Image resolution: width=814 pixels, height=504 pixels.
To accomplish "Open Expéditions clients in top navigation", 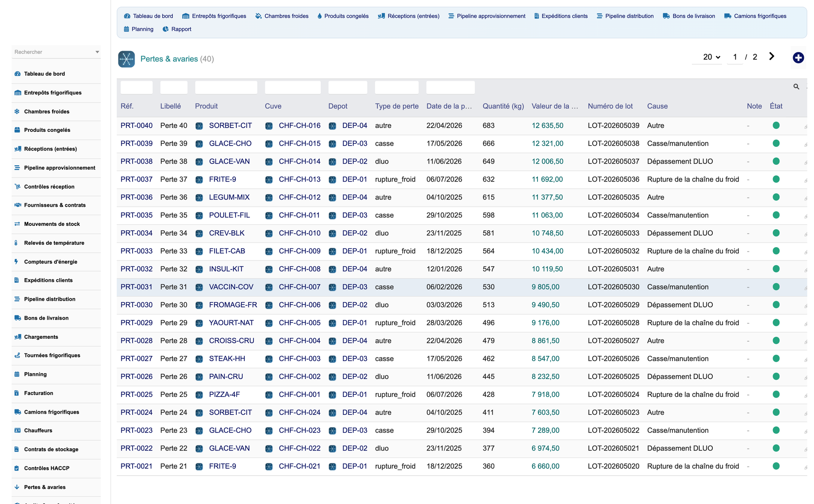I will pyautogui.click(x=561, y=16).
